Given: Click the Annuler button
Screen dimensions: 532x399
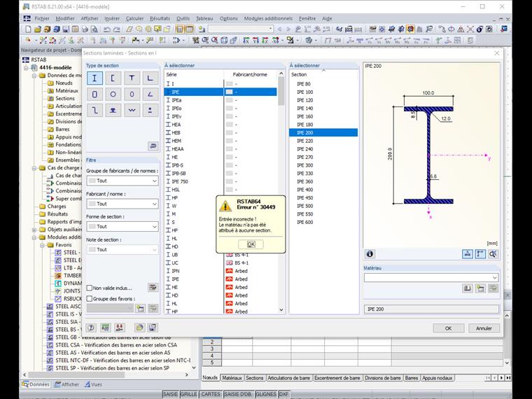Looking at the screenshot, I should 484,328.
